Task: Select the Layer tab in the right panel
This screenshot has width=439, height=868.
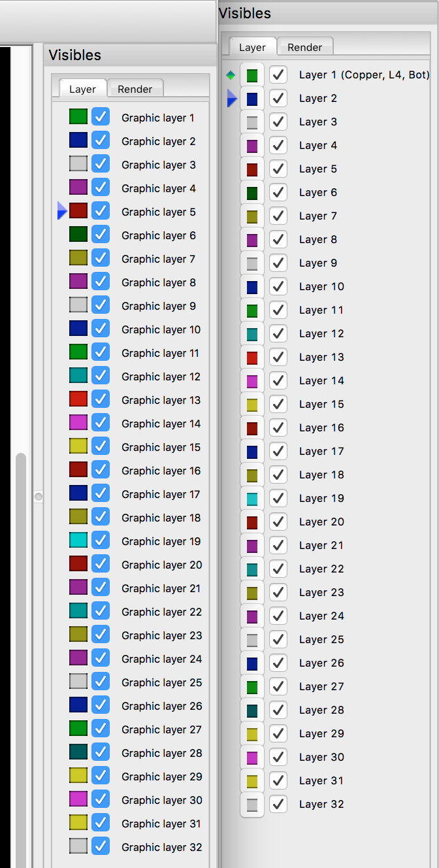Action: point(252,47)
